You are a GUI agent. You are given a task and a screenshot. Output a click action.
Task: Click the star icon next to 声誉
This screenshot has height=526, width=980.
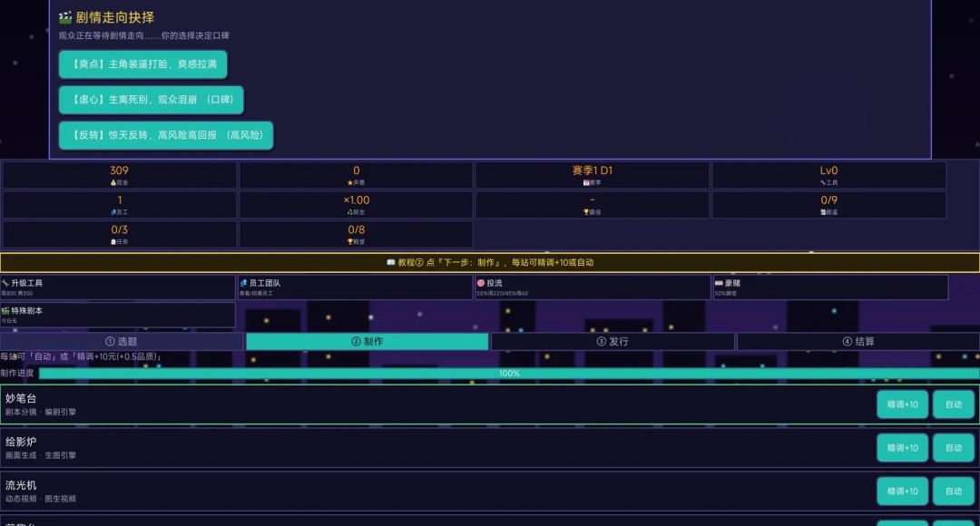[350, 183]
